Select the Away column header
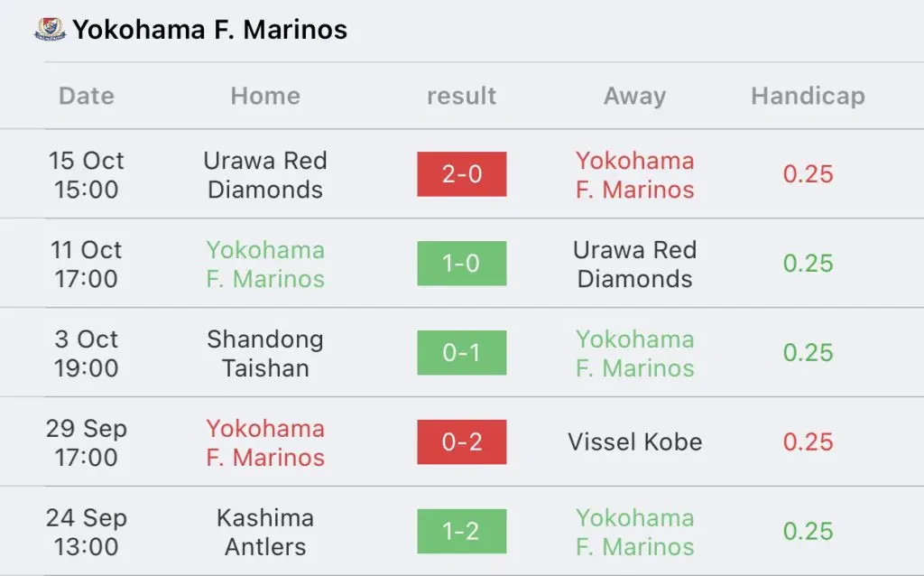Screen dimensions: 924x576 (x=634, y=96)
